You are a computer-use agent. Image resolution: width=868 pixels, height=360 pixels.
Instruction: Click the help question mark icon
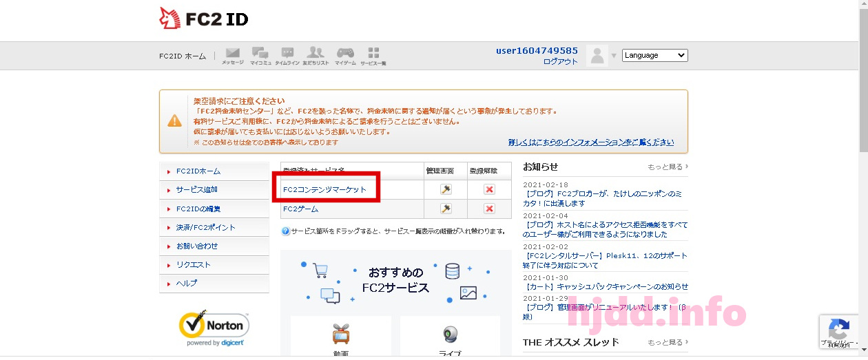[x=285, y=231]
